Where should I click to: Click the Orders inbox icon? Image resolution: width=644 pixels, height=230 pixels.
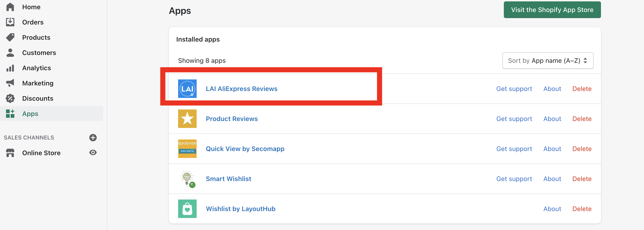[x=10, y=22]
